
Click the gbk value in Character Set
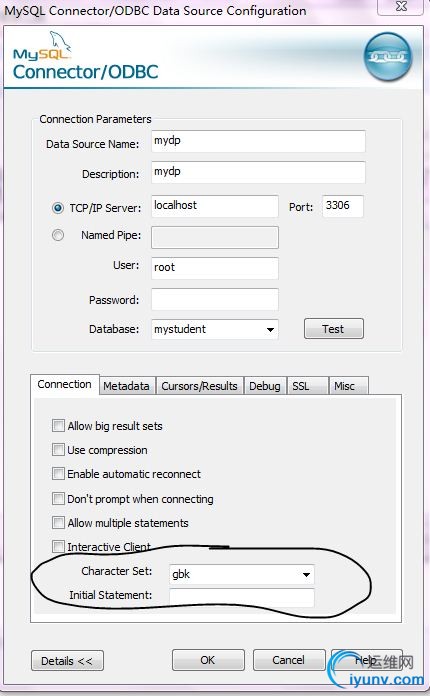[181, 574]
